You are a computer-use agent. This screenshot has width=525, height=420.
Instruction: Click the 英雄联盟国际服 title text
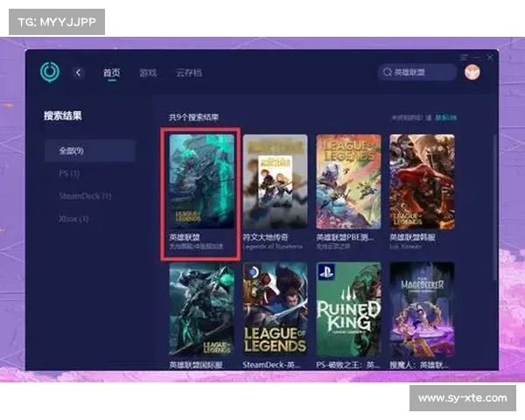coord(196,365)
